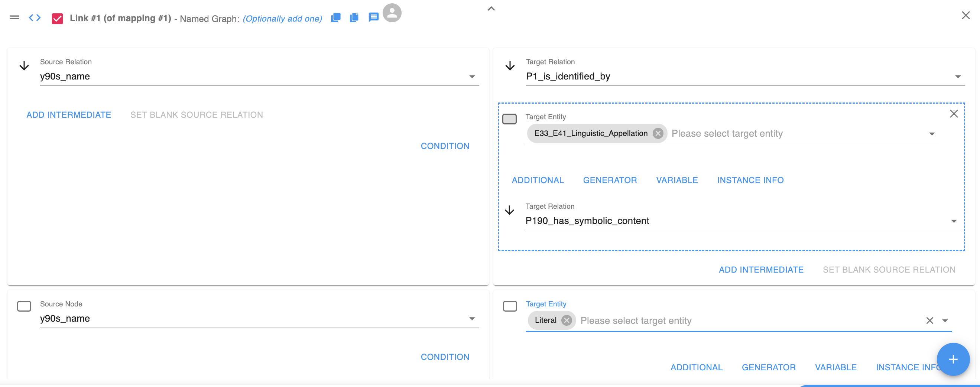Open GENERATOR for the Linguistic Appellation entity
The image size is (980, 387).
point(610,180)
